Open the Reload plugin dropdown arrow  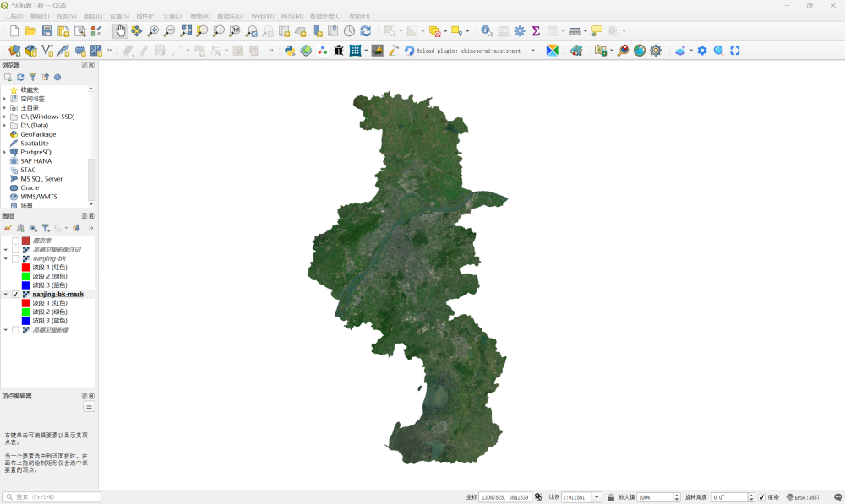pos(532,51)
